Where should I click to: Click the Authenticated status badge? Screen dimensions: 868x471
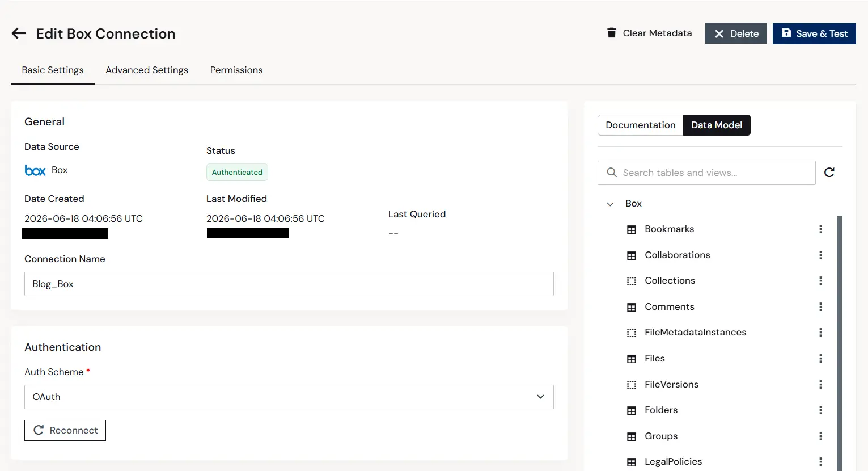(237, 173)
